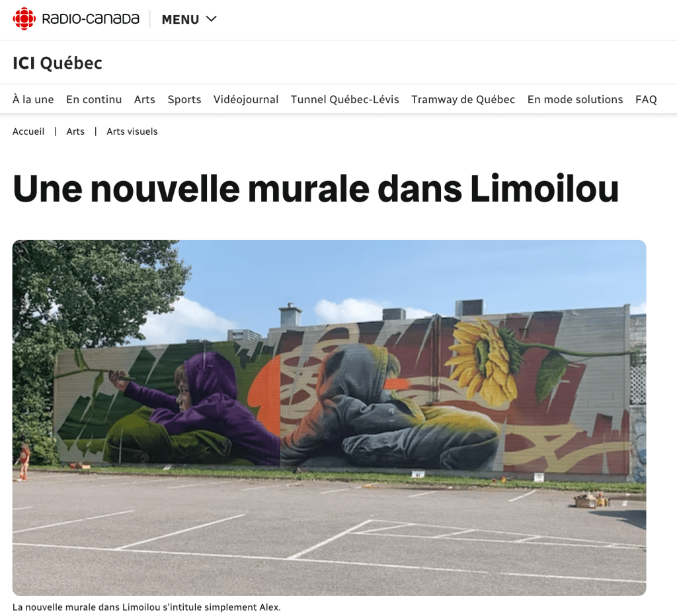
Task: View the Vidéojournal section
Action: pyautogui.click(x=246, y=100)
